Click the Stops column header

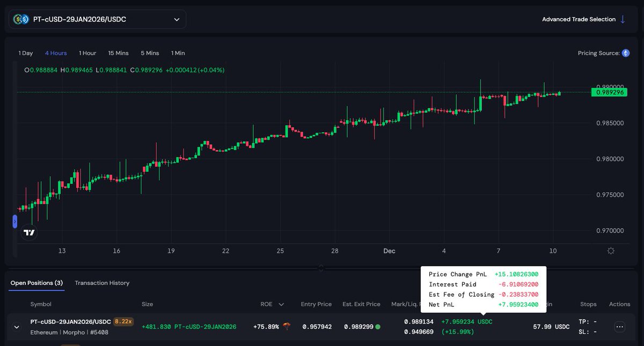(588, 304)
